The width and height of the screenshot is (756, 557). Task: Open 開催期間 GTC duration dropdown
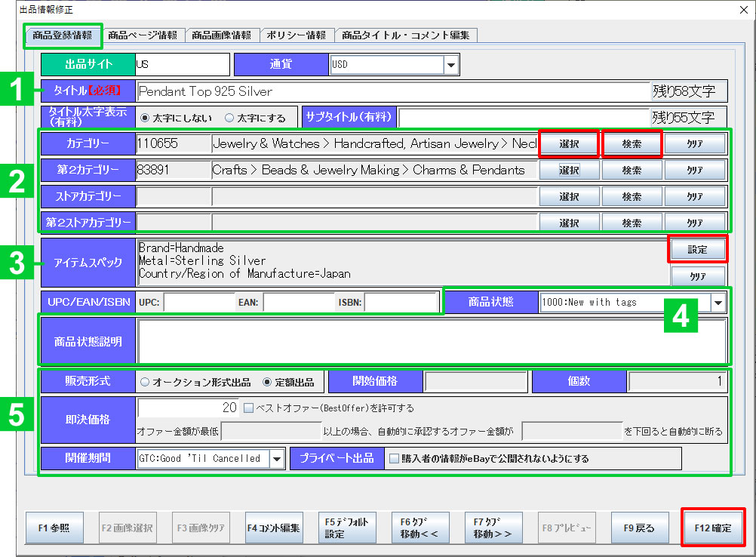point(276,458)
